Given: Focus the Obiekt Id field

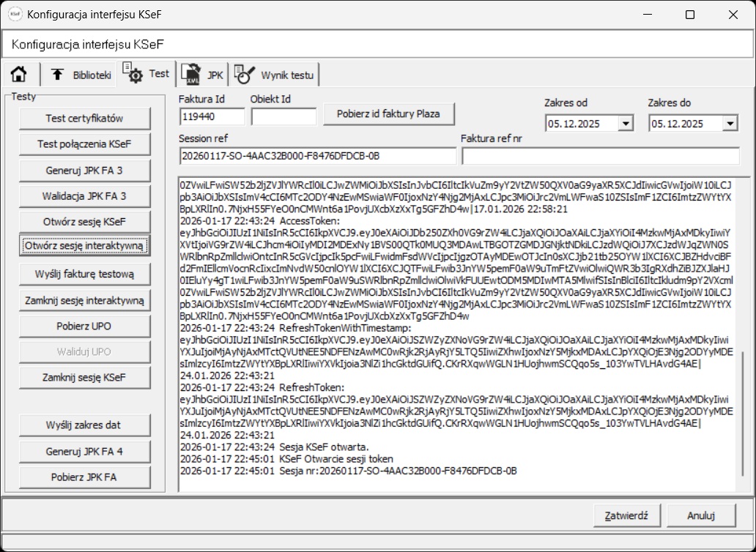Looking at the screenshot, I should 283,116.
